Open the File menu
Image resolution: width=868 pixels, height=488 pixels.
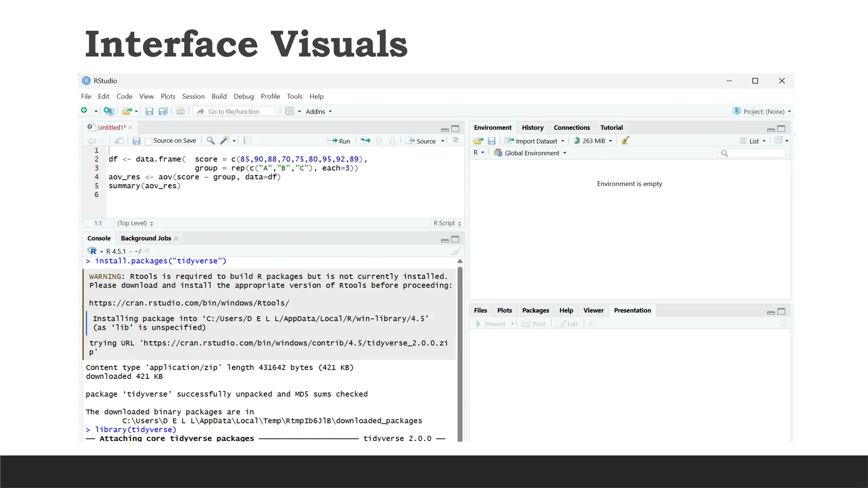[86, 96]
